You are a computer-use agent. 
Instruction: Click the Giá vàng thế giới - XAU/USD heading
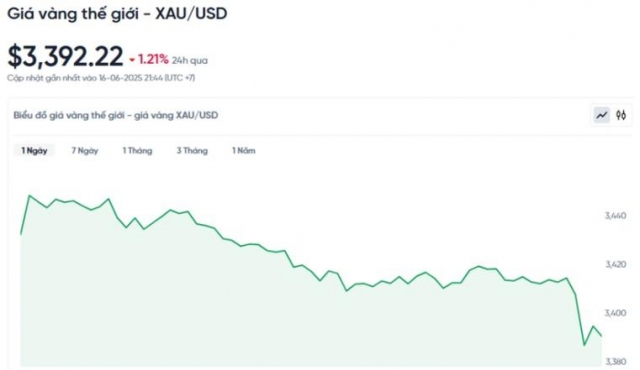[x=117, y=14]
